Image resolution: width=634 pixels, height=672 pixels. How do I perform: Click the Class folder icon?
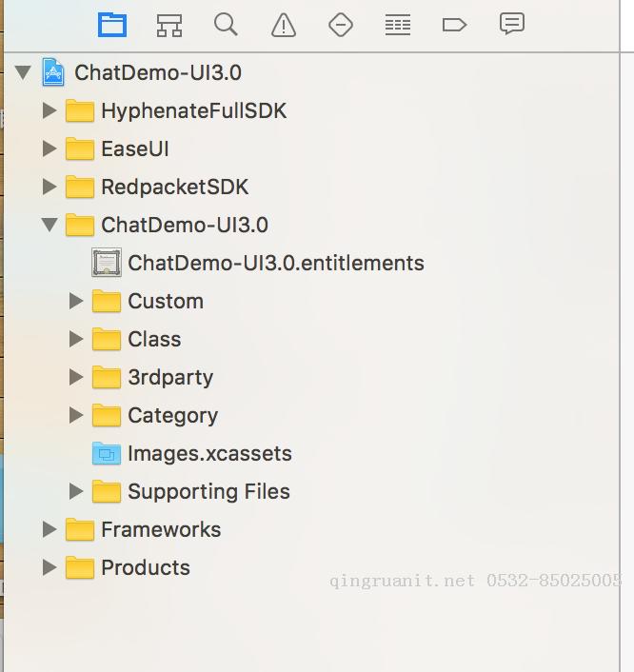coord(107,339)
